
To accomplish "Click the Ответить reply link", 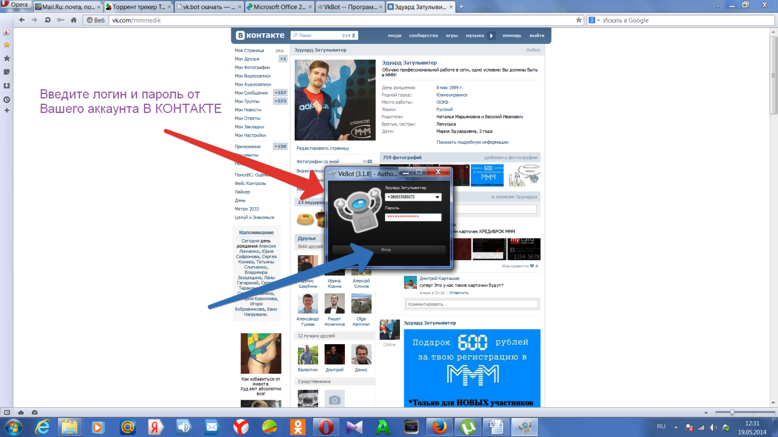I will point(458,293).
